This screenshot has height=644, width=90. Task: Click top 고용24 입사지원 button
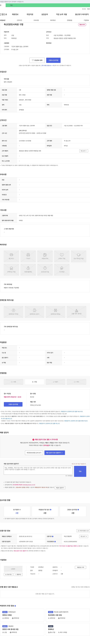(53, 60)
